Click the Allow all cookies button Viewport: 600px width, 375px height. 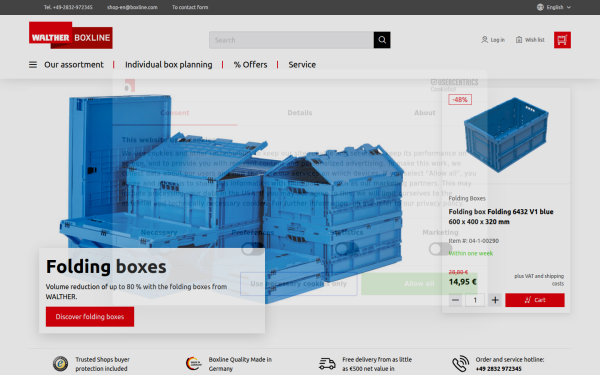tap(419, 284)
